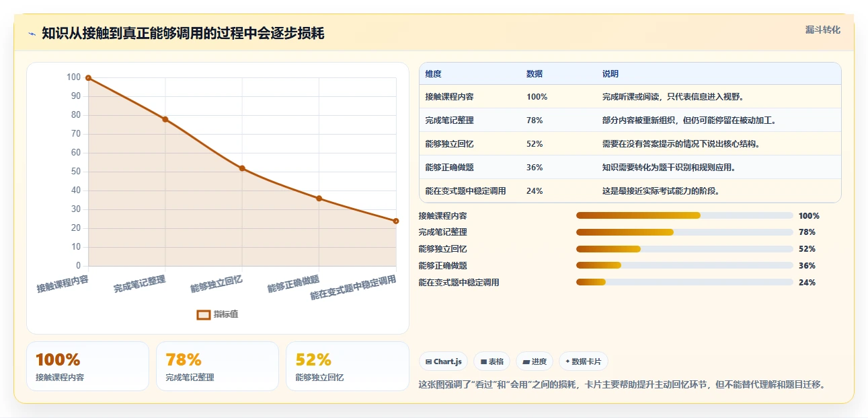Screen dimensions: 868x418
Task: Select the 能在变式题中稳定调用 table row cell
Action: (465, 191)
